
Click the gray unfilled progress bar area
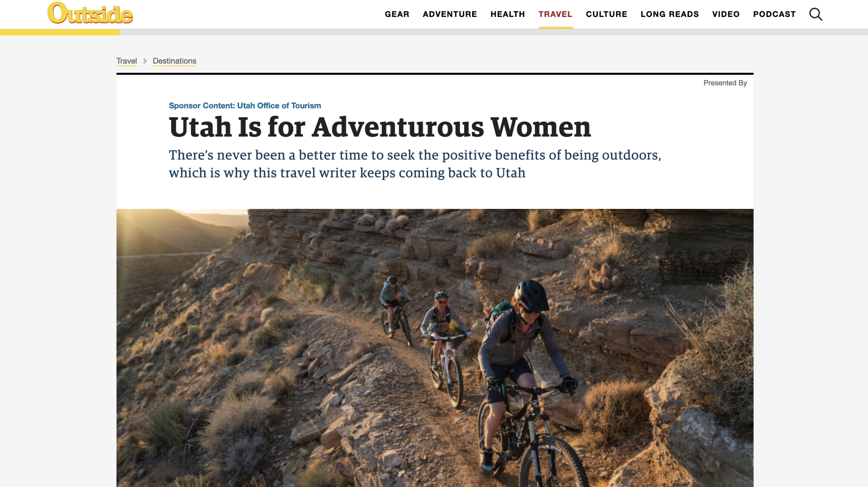pyautogui.click(x=494, y=32)
